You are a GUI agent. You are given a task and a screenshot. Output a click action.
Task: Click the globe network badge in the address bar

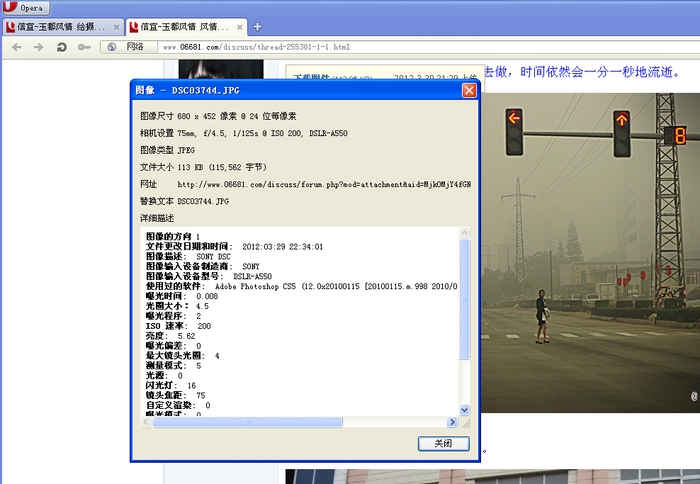tap(129, 47)
